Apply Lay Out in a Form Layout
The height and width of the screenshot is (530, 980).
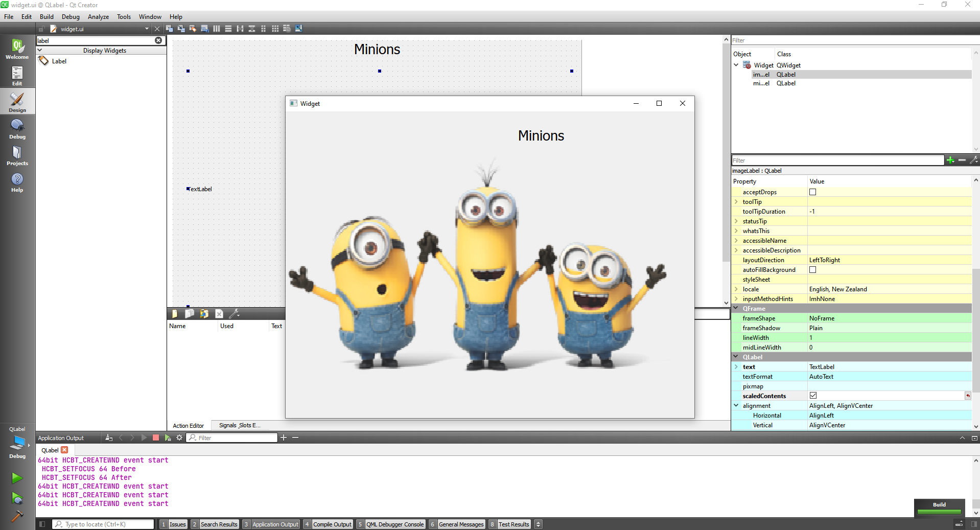click(x=264, y=29)
